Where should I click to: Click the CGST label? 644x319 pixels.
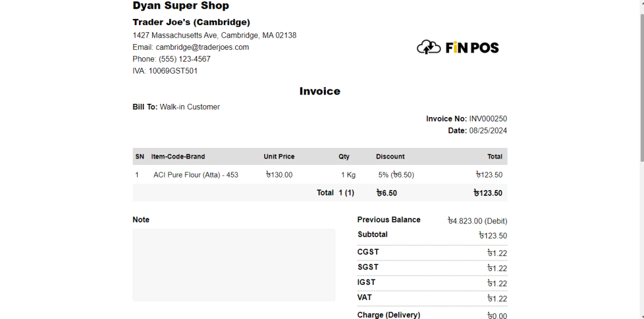pyautogui.click(x=368, y=252)
